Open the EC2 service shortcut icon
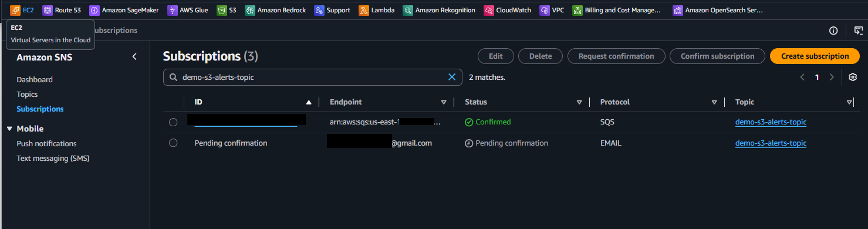Image resolution: width=868 pixels, height=229 pixels. click(15, 10)
